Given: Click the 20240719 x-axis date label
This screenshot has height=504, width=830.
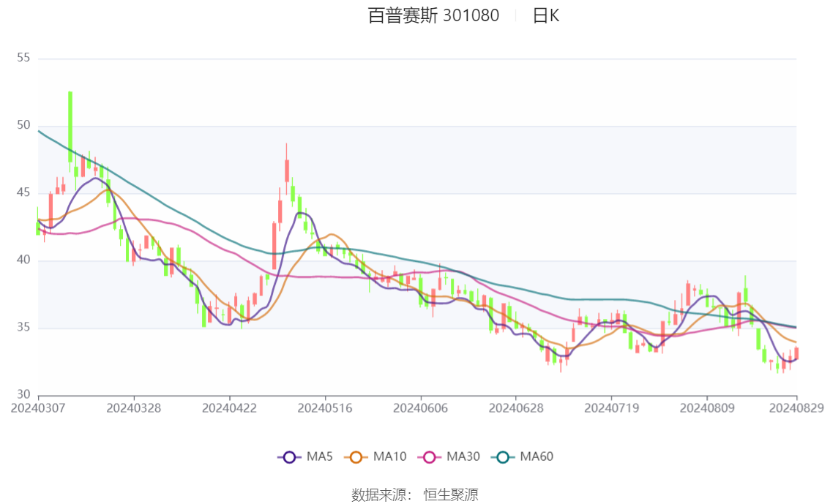Looking at the screenshot, I should tap(611, 408).
